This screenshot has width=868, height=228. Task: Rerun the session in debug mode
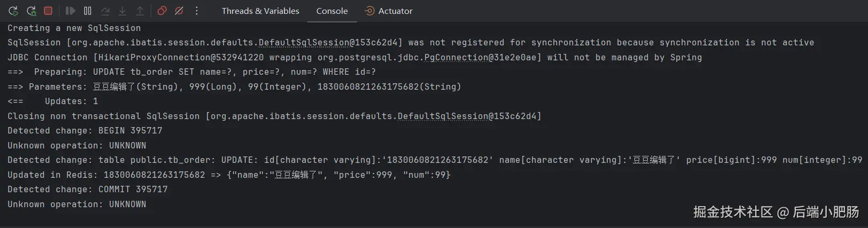pos(31,11)
